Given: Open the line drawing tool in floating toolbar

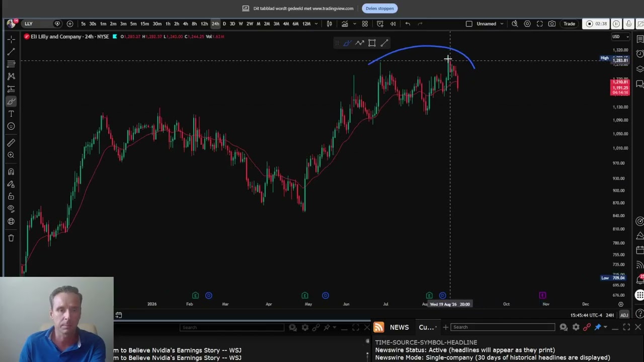Looking at the screenshot, I should 384,43.
